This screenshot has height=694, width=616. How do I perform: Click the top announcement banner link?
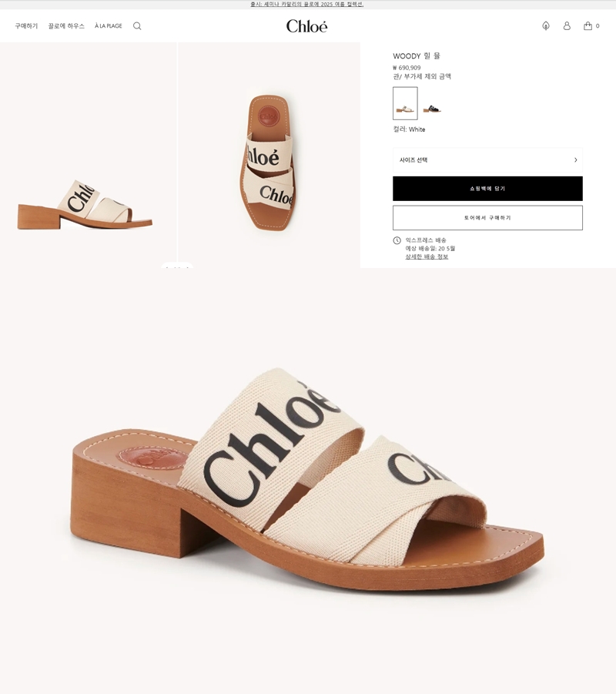[306, 4]
